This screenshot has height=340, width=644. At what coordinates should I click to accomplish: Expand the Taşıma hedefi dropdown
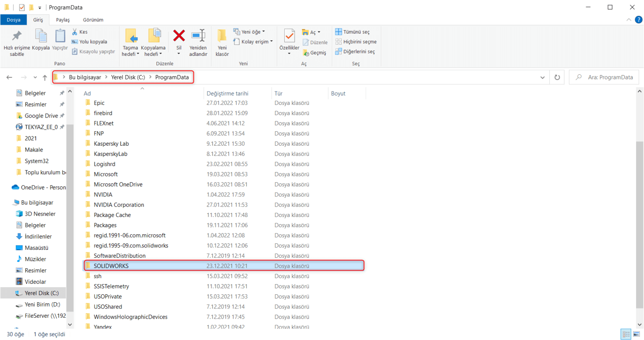click(130, 54)
